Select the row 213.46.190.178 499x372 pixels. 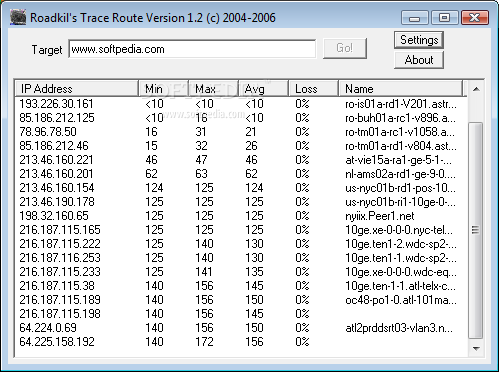point(241,202)
